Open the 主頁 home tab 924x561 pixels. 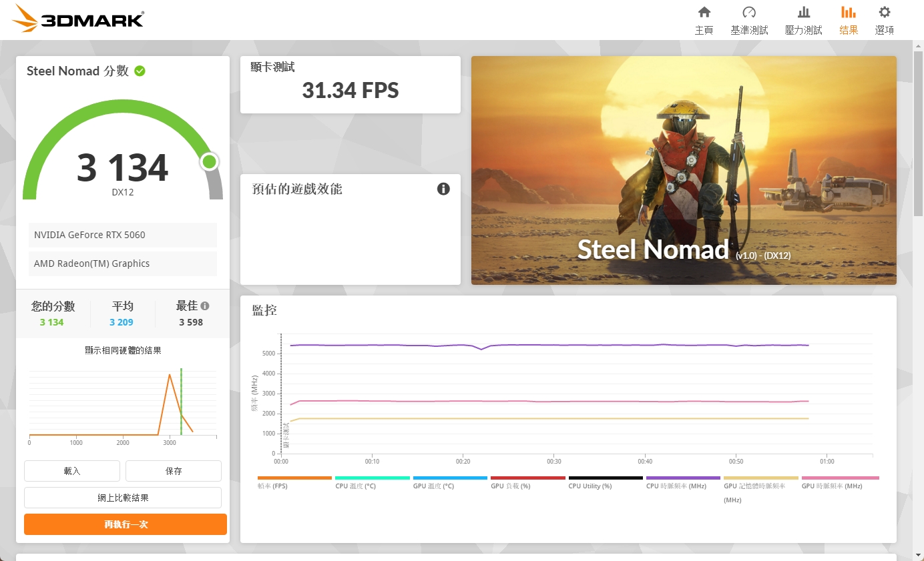coord(704,21)
